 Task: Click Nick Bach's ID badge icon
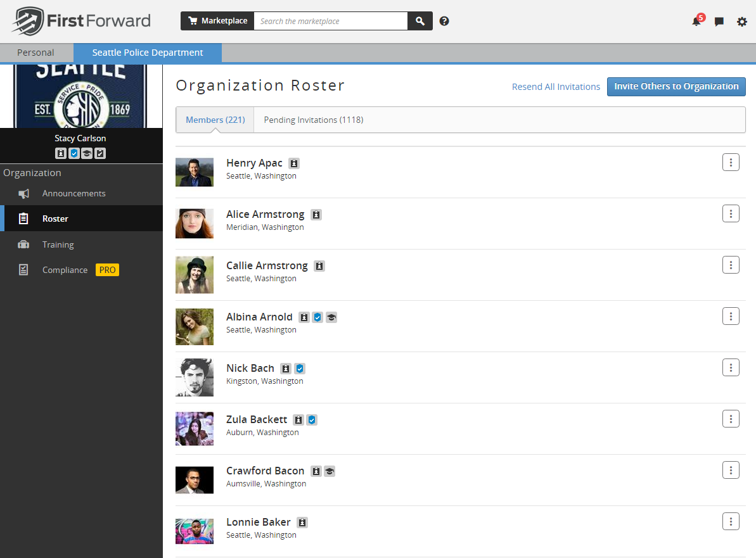pyautogui.click(x=286, y=369)
